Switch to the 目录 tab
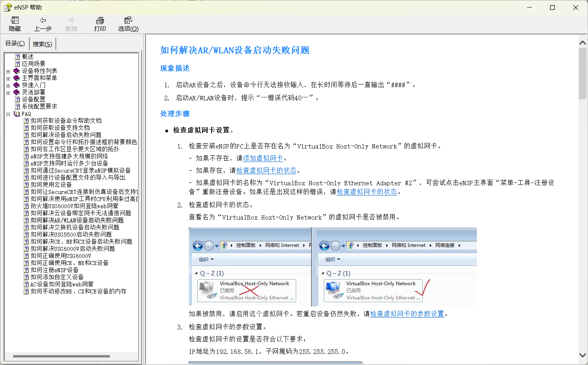This screenshot has width=588, height=365. (x=15, y=43)
